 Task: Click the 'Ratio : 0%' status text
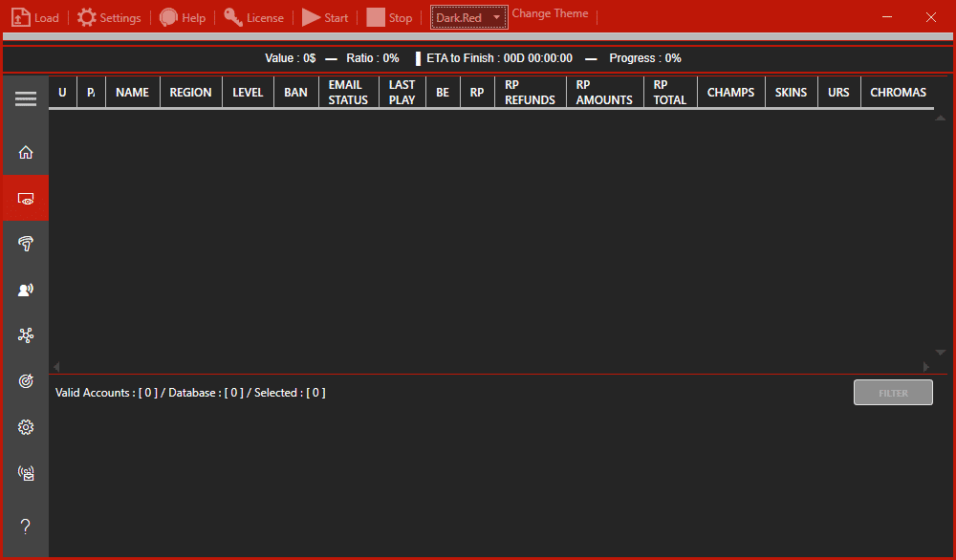[373, 58]
